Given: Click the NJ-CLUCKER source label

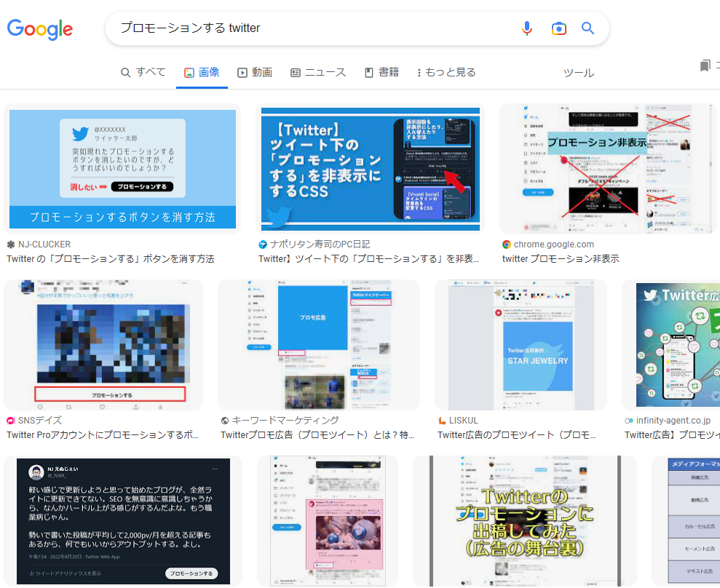Looking at the screenshot, I should [x=44, y=245].
